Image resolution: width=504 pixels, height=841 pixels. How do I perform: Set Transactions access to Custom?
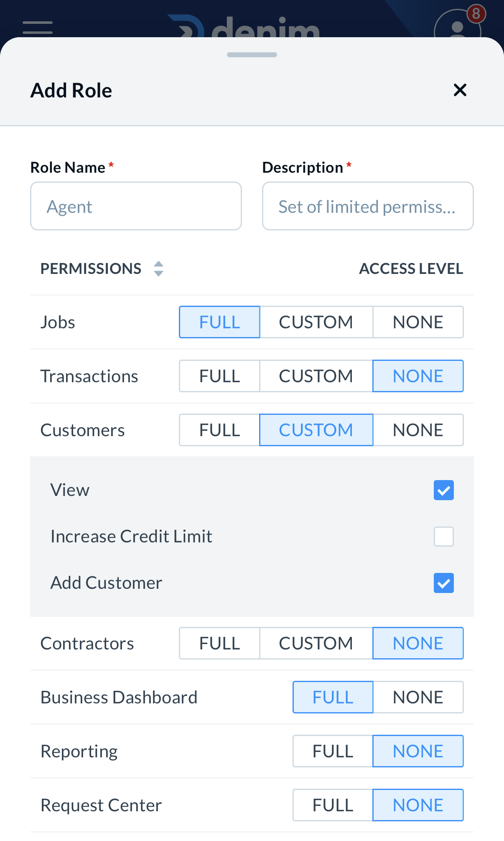tap(316, 376)
